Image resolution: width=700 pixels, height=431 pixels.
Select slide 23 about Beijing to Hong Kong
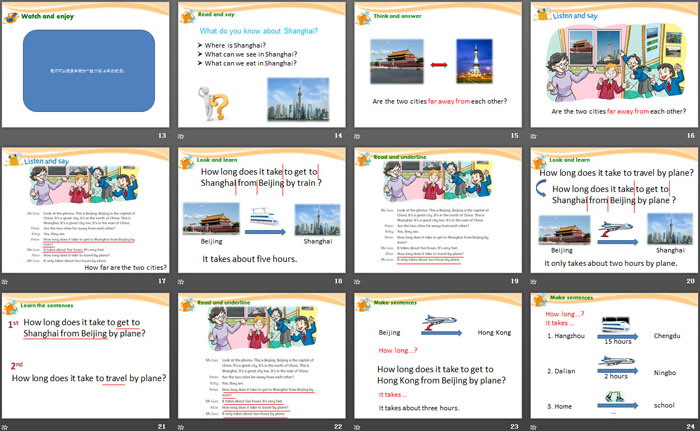(x=438, y=355)
